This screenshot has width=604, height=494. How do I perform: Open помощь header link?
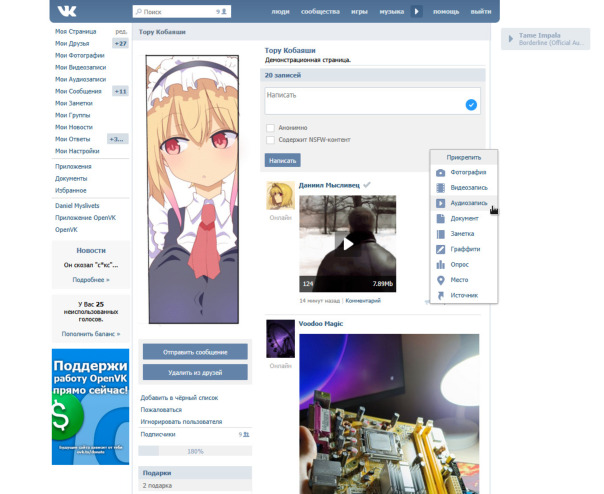coord(446,12)
